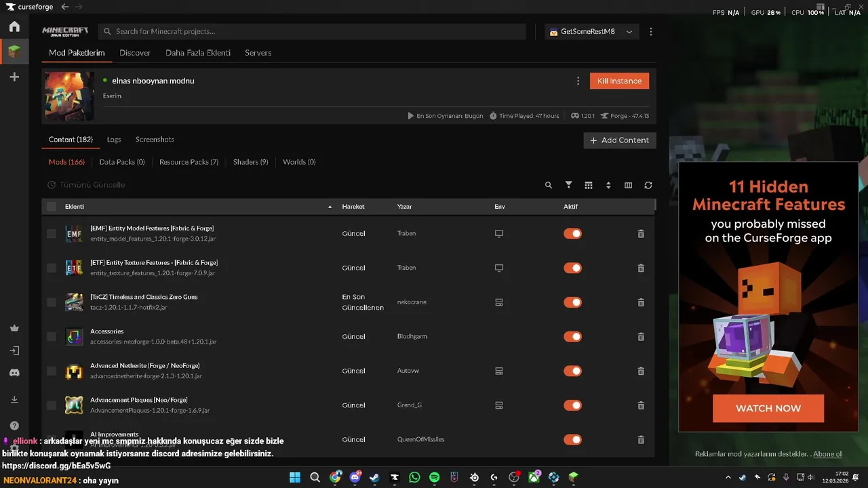Open the three-dot menu next to account
868x488 pixels.
click(x=651, y=32)
